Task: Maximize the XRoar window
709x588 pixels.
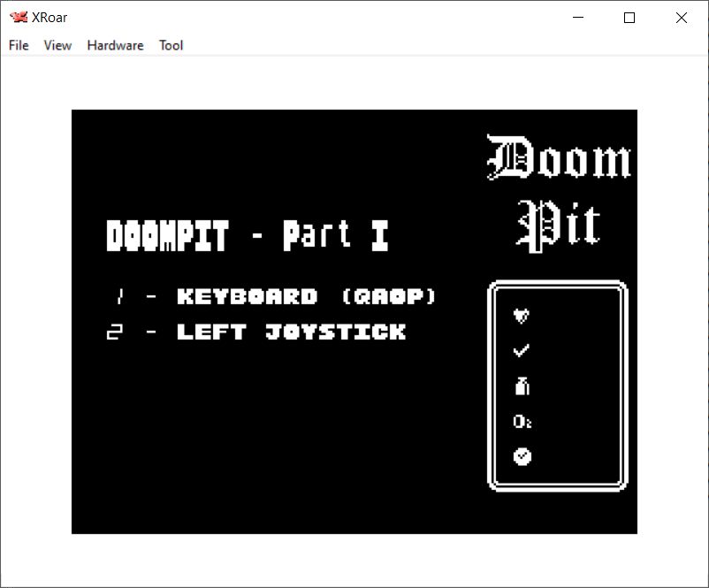Action: pos(629,18)
